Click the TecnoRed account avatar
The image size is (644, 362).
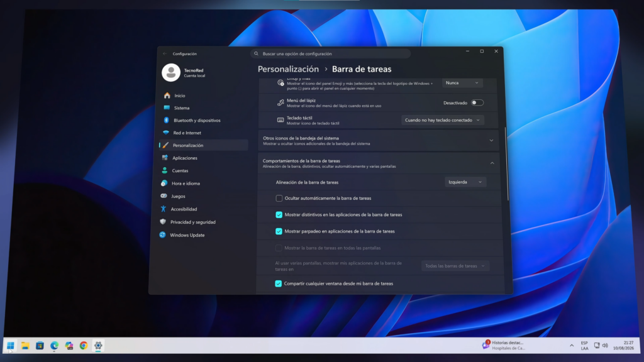171,73
